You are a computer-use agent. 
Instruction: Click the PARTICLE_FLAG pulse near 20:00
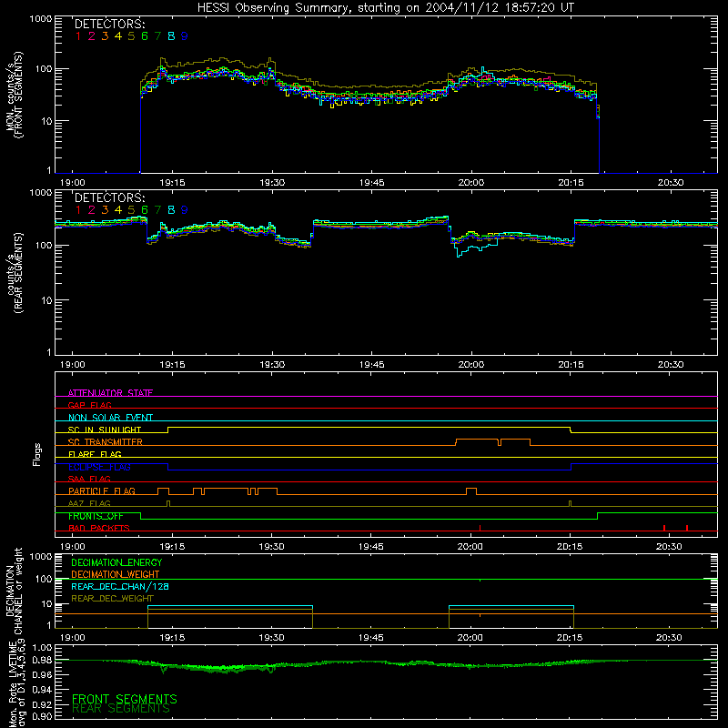471,491
